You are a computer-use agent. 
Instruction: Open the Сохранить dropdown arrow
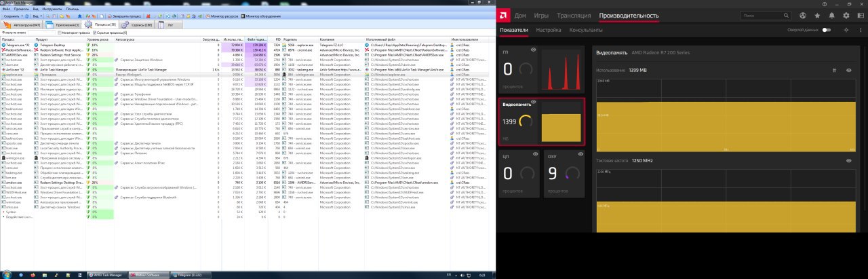point(22,16)
